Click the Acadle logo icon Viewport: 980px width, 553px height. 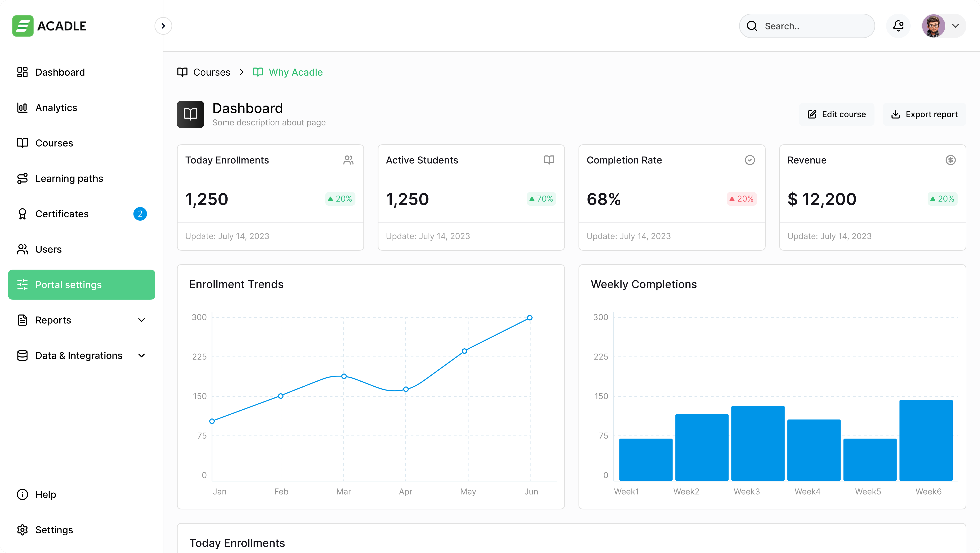coord(23,26)
